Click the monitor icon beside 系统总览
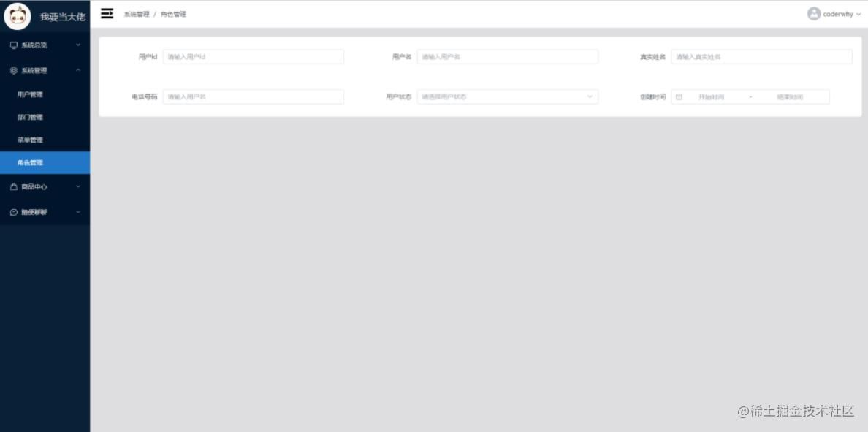 tap(14, 45)
